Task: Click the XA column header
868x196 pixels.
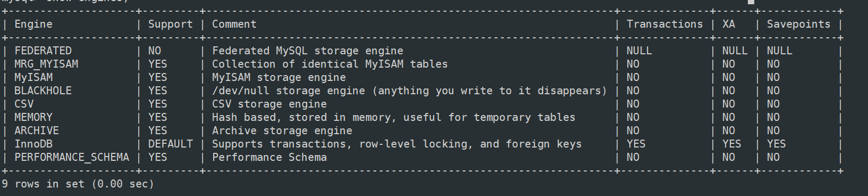Action: click(728, 24)
